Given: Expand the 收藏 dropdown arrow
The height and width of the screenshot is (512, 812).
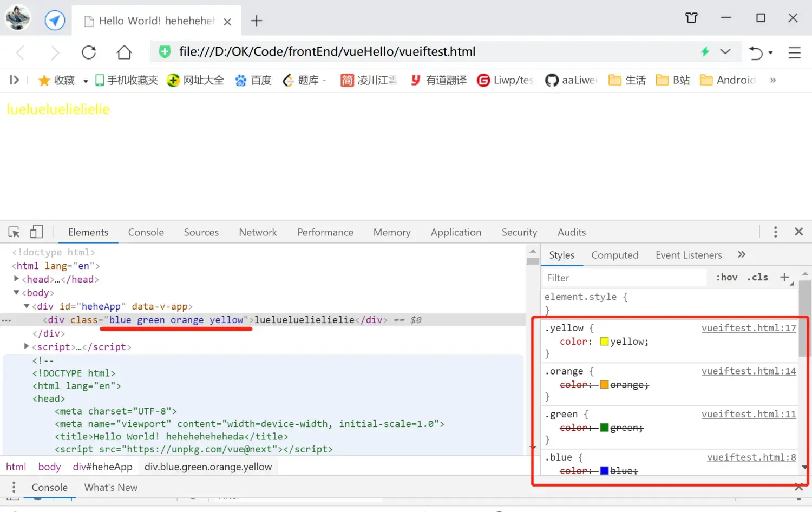Looking at the screenshot, I should (x=86, y=81).
